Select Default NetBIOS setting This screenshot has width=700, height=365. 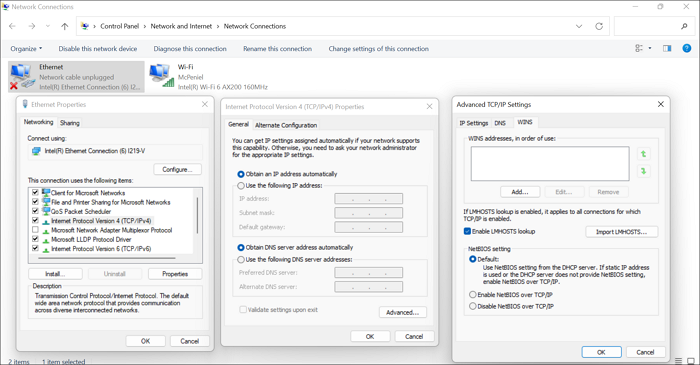click(x=473, y=259)
